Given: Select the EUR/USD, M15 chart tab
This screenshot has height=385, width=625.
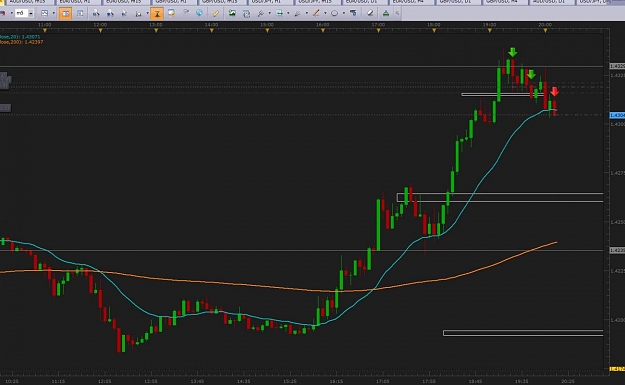Looking at the screenshot, I should pyautogui.click(x=125, y=2).
